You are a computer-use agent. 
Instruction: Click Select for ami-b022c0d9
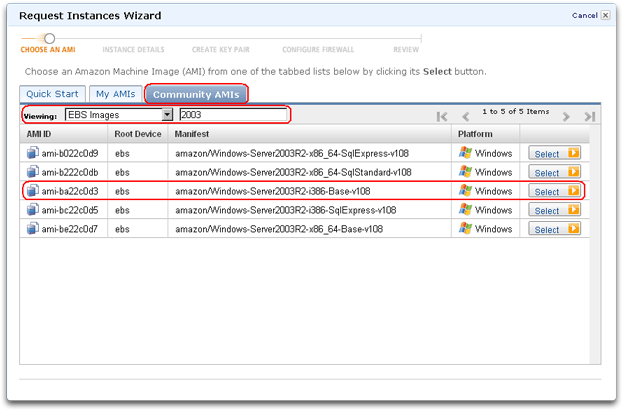pyautogui.click(x=555, y=153)
